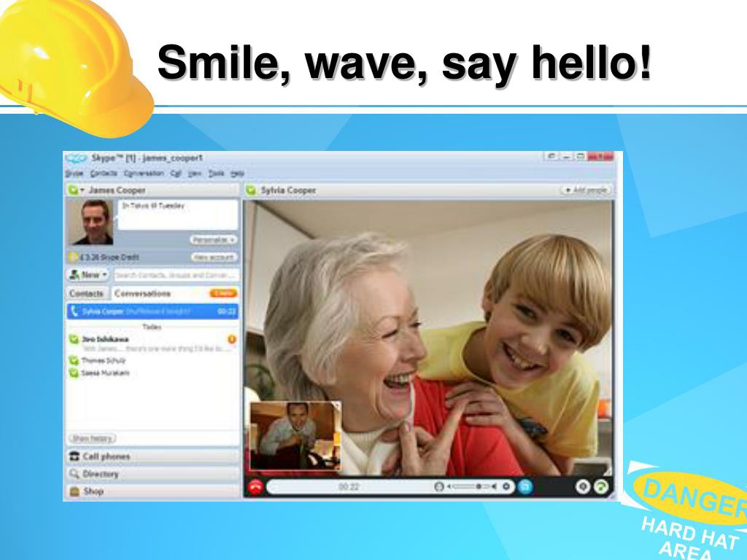Viewport: 747px width, 560px height.
Task: Click the magnifier icon beside Directory
Action: point(74,474)
